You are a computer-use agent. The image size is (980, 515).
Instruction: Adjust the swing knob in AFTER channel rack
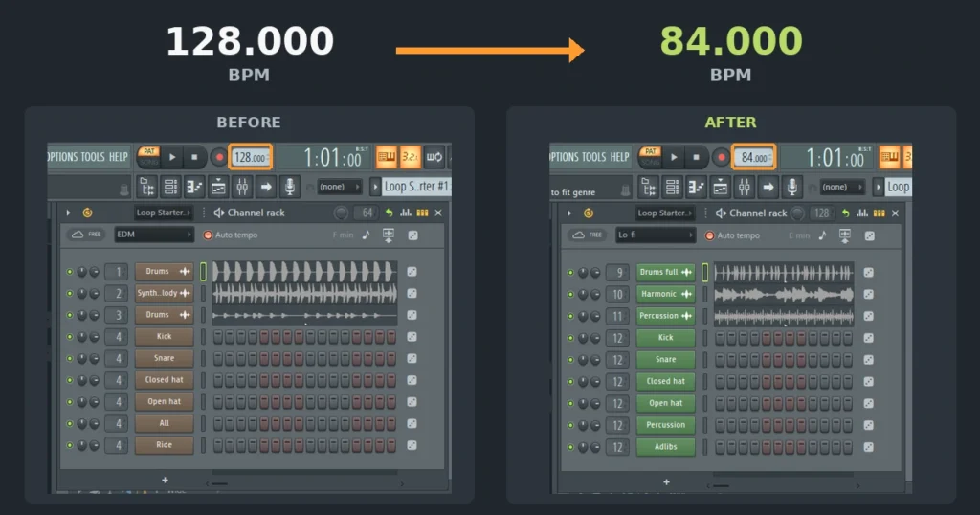tap(797, 213)
